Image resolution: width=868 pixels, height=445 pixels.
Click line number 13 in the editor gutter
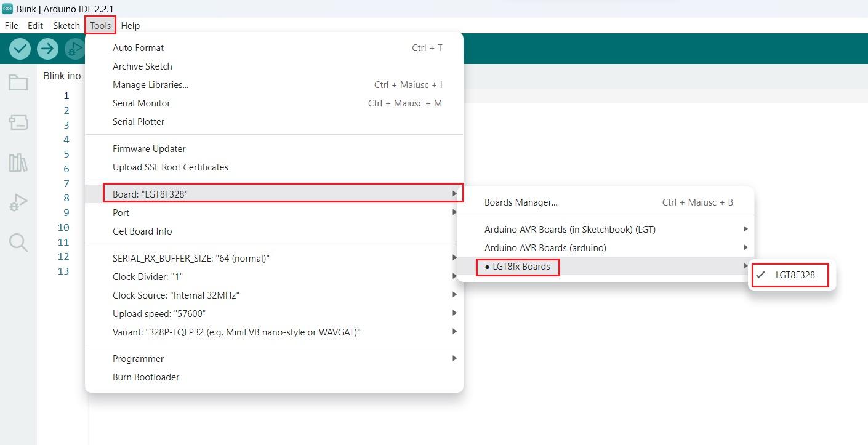click(63, 271)
